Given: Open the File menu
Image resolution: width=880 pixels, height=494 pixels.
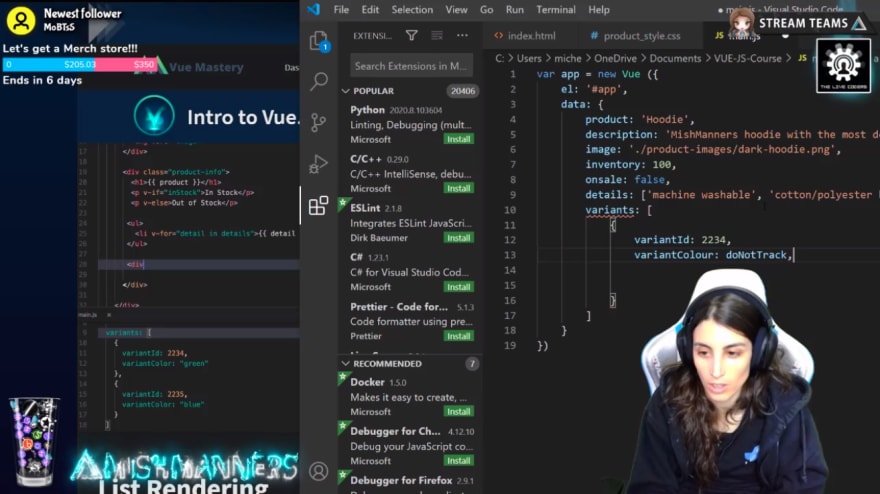Looking at the screenshot, I should (341, 10).
